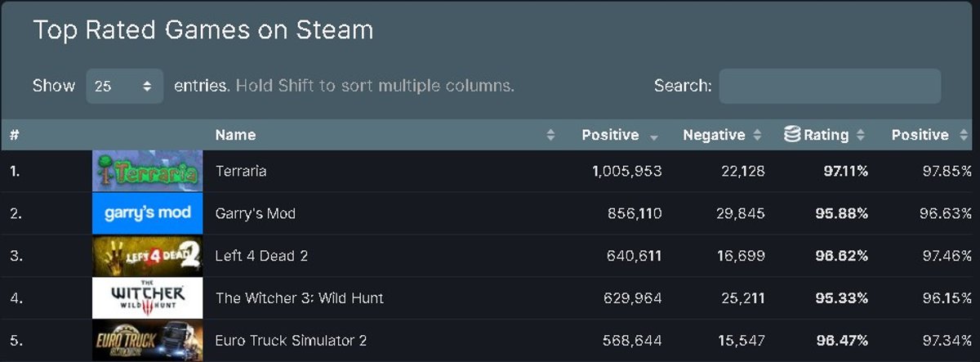Open The Witcher 3: Wild Hunt link
Image resolution: width=980 pixels, height=362 pixels.
(300, 298)
